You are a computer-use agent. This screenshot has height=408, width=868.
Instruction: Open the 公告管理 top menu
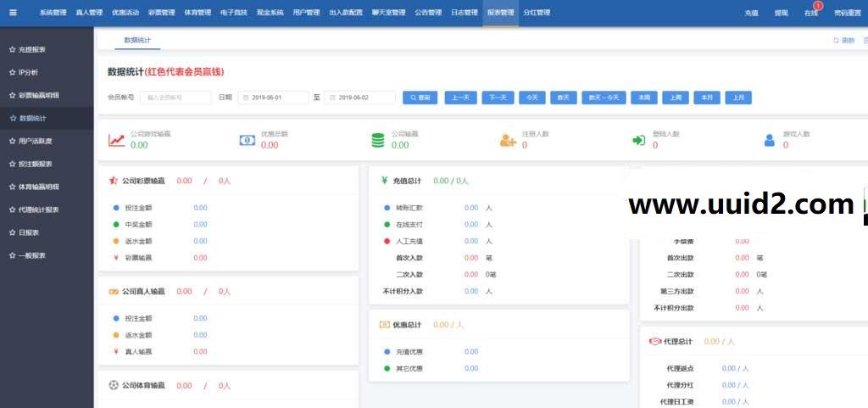pos(428,13)
